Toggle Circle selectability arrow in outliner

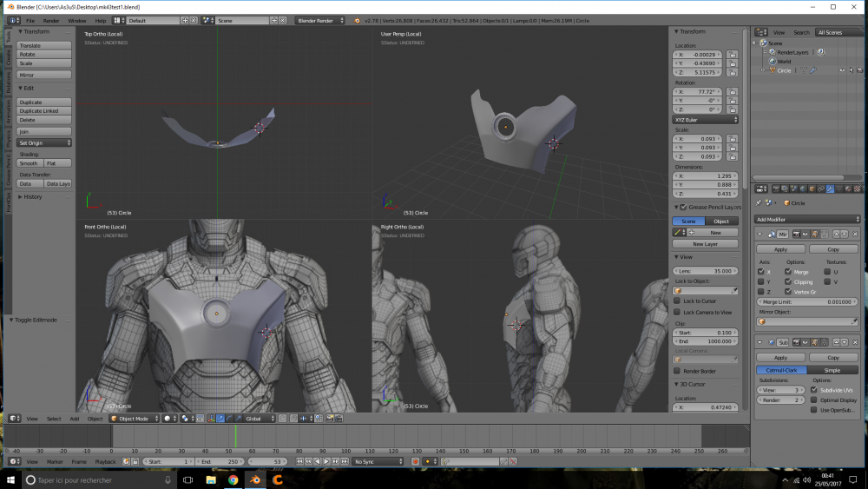(851, 70)
